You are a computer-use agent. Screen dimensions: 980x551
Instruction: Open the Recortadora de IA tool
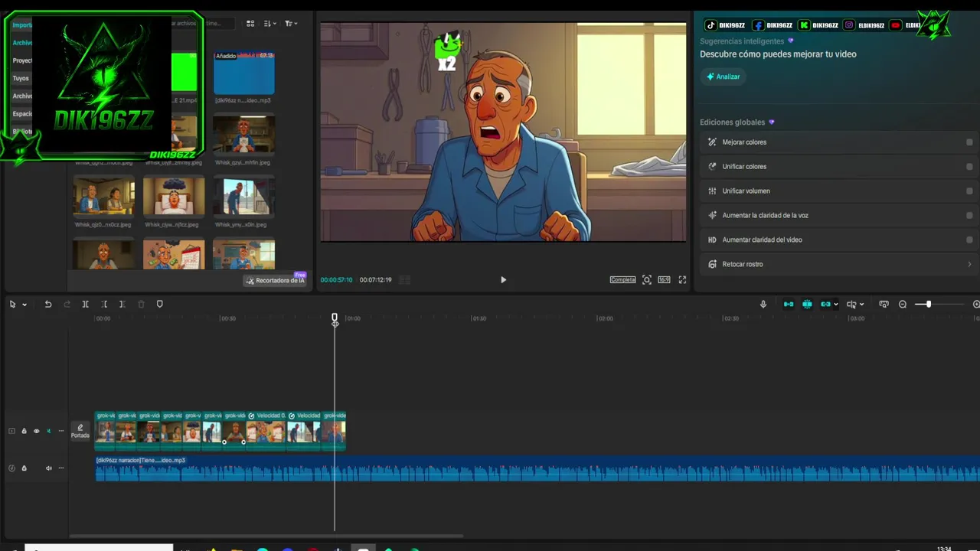point(275,280)
